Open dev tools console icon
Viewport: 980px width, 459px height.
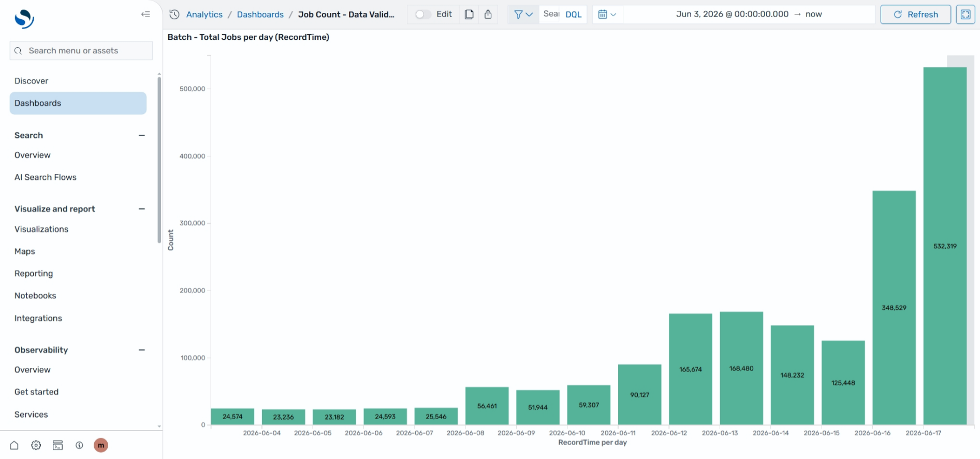[57, 445]
